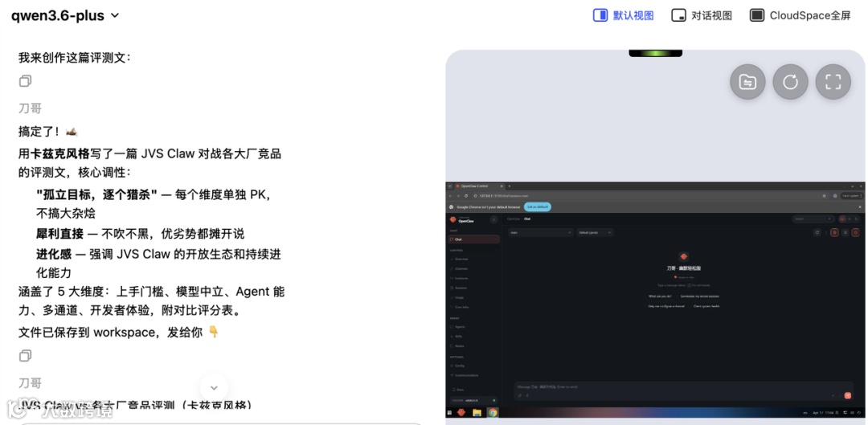Select Chat in the OpenClaw sidebar
Viewport: 868px width, 425px height.
(474, 239)
